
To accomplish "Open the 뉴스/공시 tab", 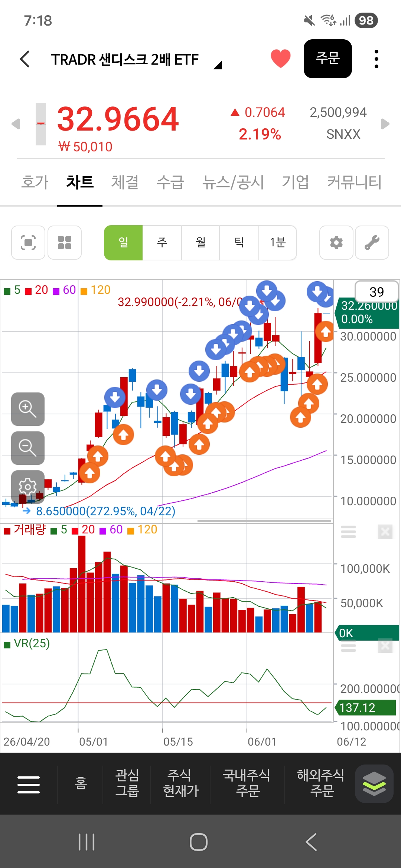I will click(x=233, y=182).
